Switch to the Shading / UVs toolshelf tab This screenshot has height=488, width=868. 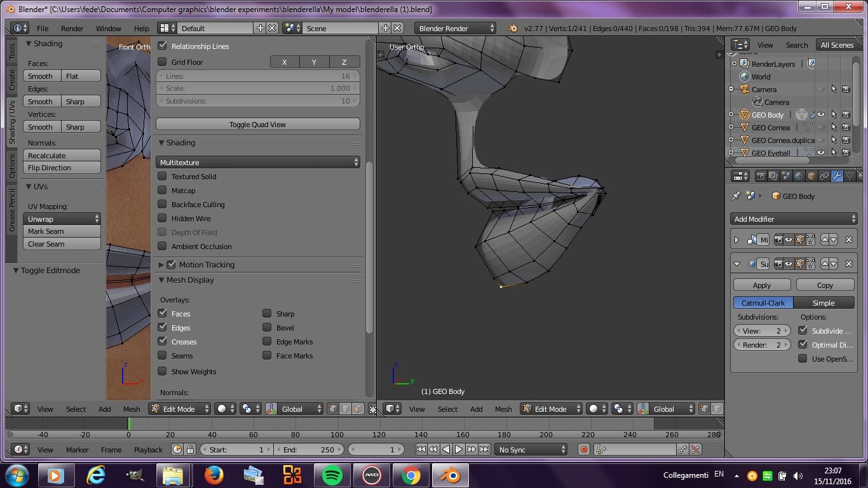click(11, 122)
